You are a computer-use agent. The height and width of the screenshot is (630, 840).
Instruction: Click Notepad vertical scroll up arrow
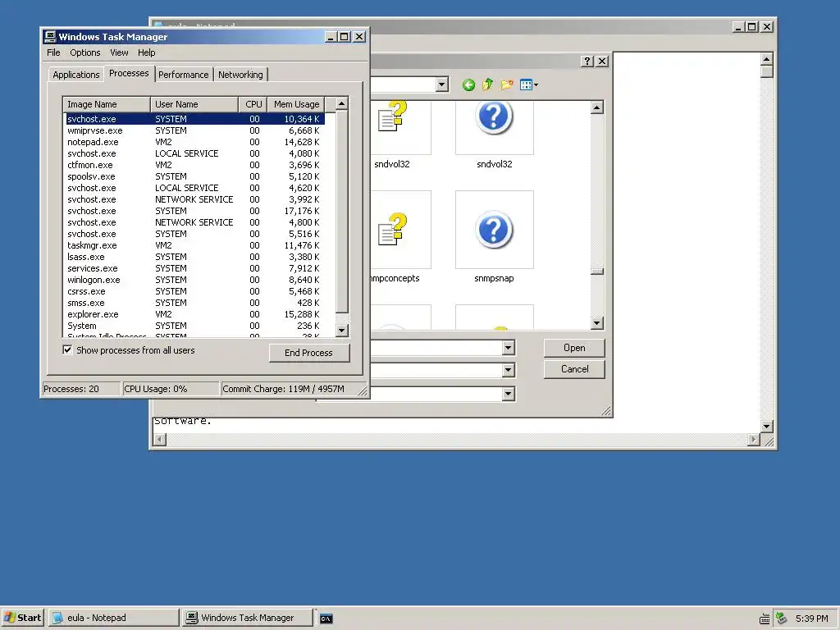pos(767,59)
